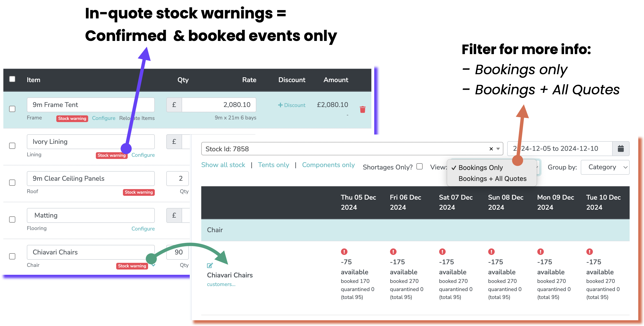Edit the Chiavari Chairs name field
This screenshot has height=326, width=644.
click(x=91, y=252)
